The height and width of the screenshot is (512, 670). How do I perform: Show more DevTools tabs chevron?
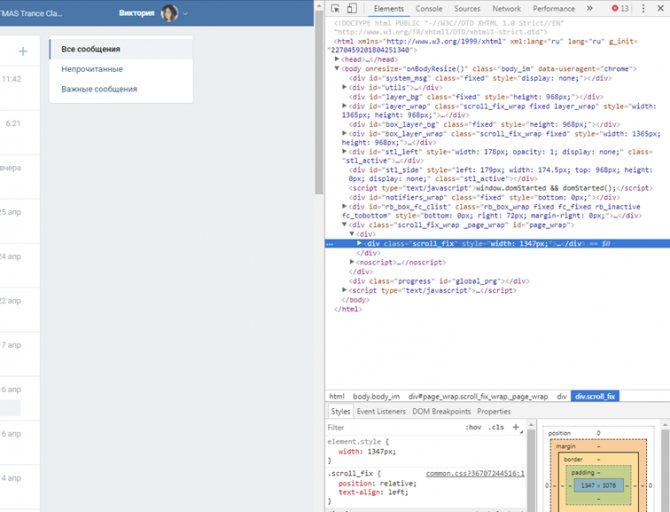click(590, 9)
